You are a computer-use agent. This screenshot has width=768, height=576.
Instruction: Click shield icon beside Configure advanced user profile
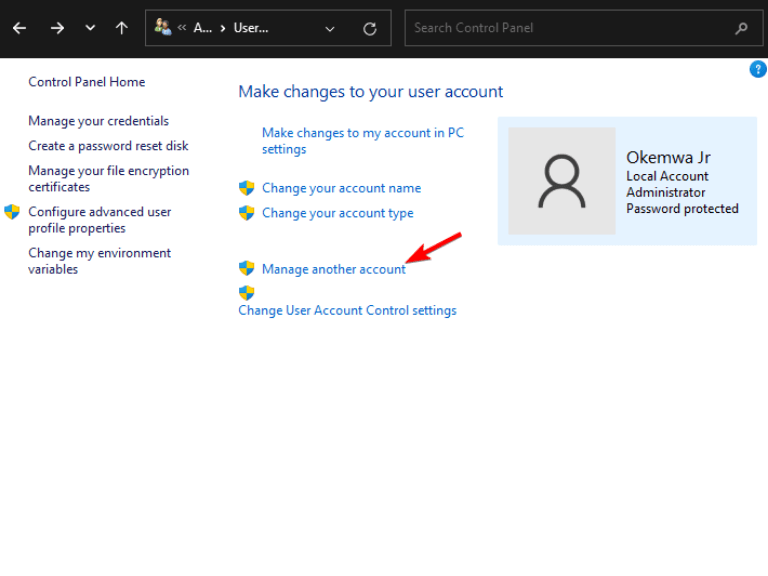[x=12, y=212]
